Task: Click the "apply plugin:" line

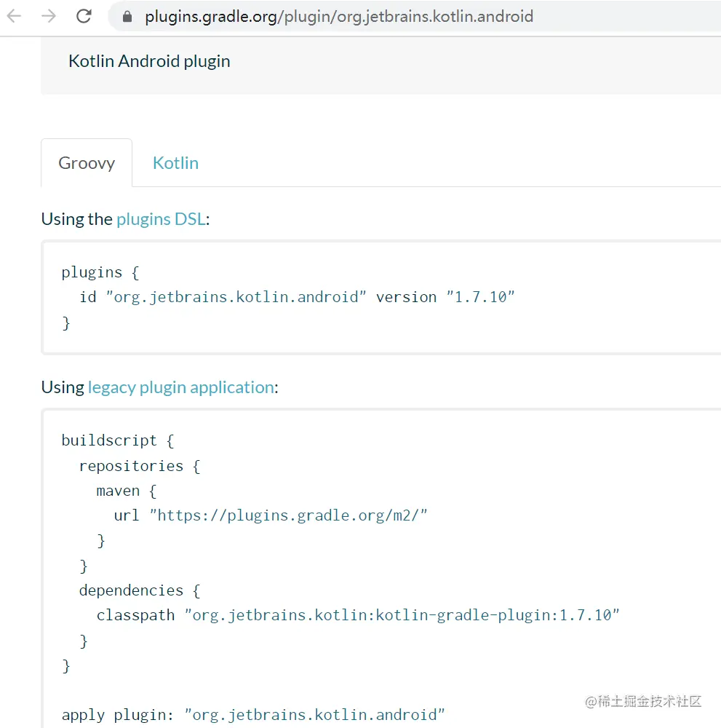Action: (252, 715)
